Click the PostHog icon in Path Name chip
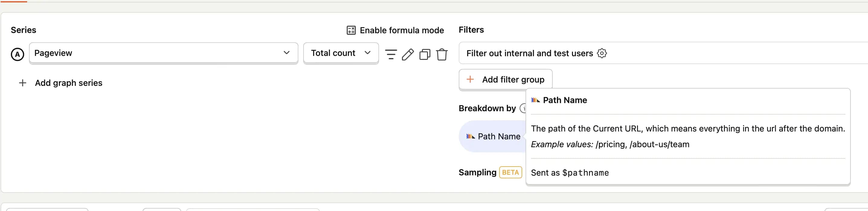The image size is (868, 211). tap(470, 137)
